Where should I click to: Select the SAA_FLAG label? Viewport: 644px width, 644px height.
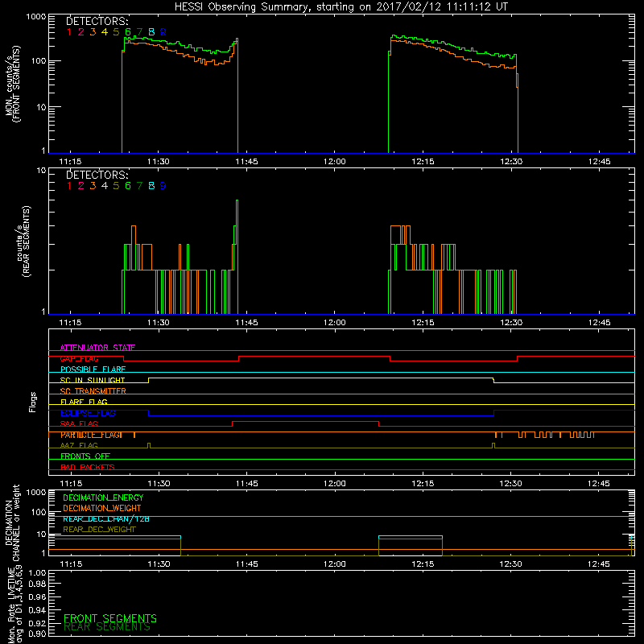79,423
